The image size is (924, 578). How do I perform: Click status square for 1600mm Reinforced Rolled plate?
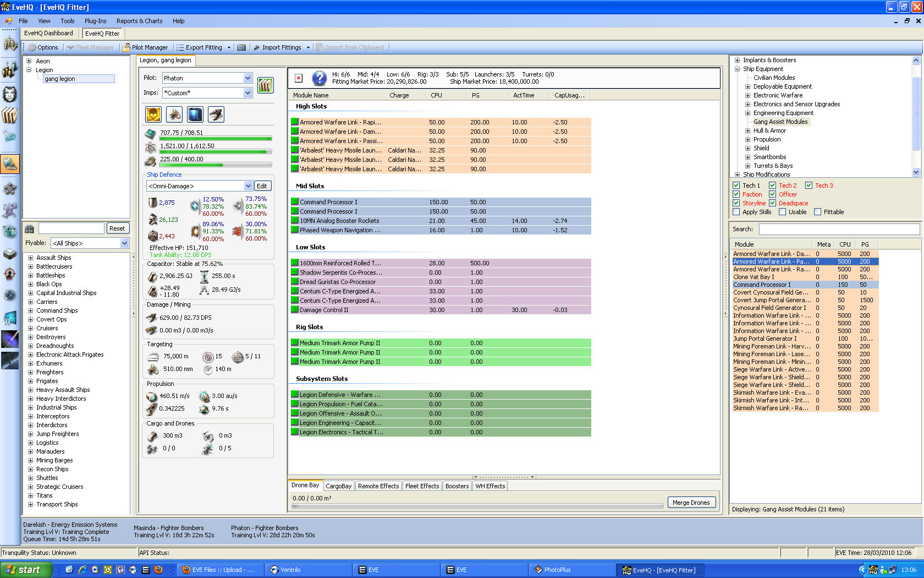point(295,263)
